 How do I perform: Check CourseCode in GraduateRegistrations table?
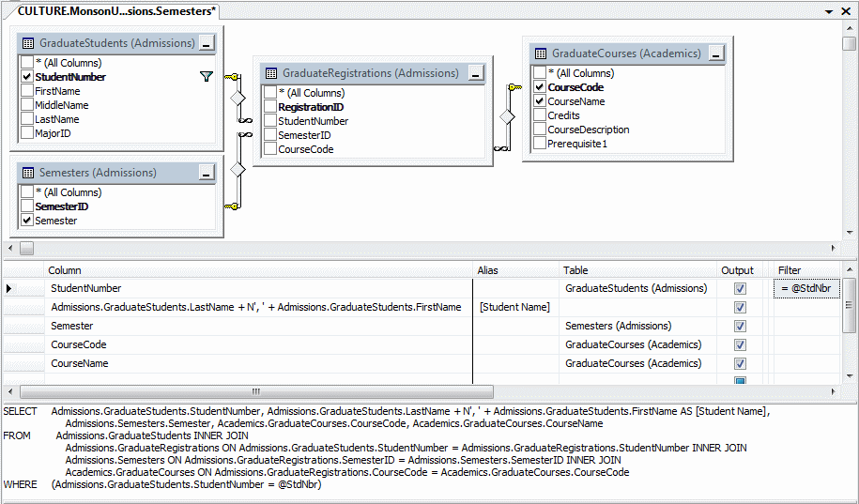(270, 149)
